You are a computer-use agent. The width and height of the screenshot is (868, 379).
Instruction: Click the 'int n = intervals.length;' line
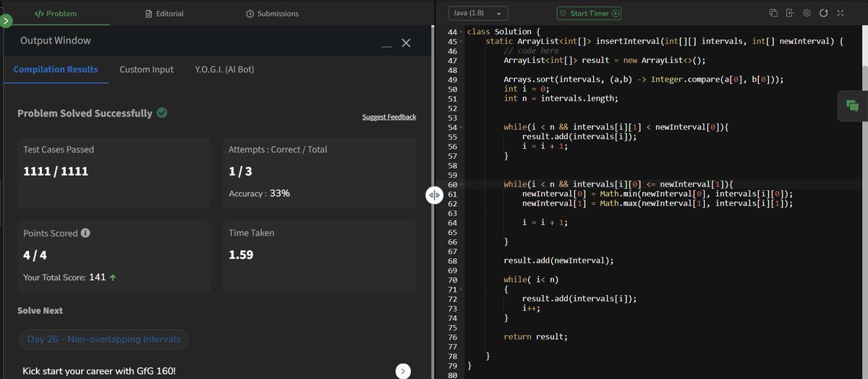561,98
